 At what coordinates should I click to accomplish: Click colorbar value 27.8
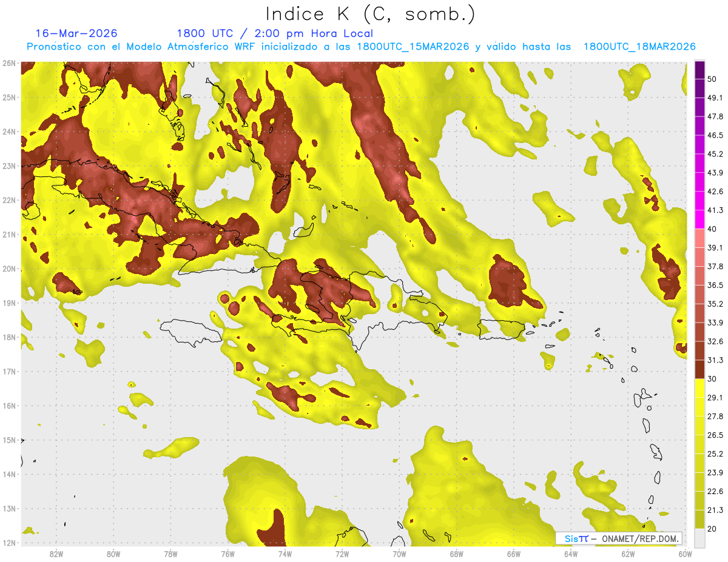click(715, 416)
